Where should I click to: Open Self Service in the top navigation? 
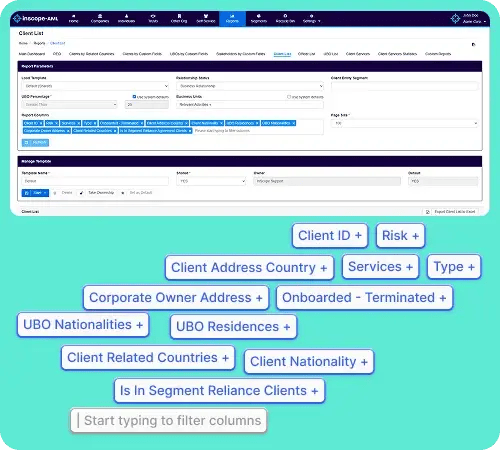(206, 19)
